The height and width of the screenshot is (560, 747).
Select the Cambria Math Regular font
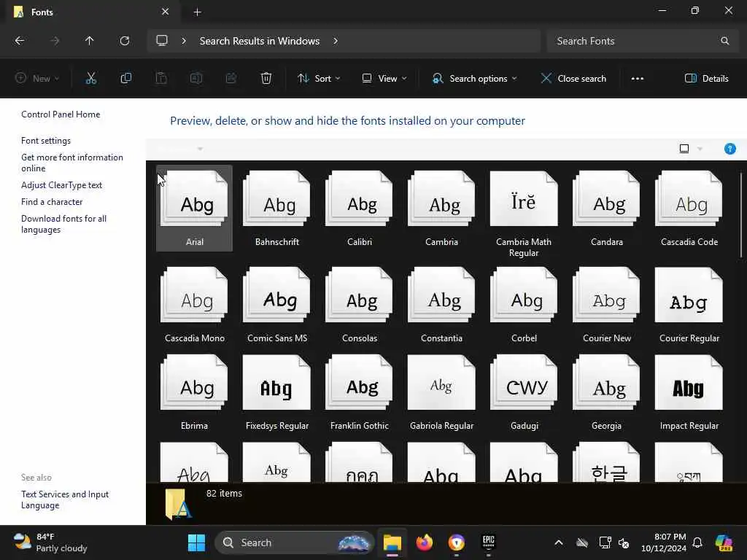tap(524, 214)
